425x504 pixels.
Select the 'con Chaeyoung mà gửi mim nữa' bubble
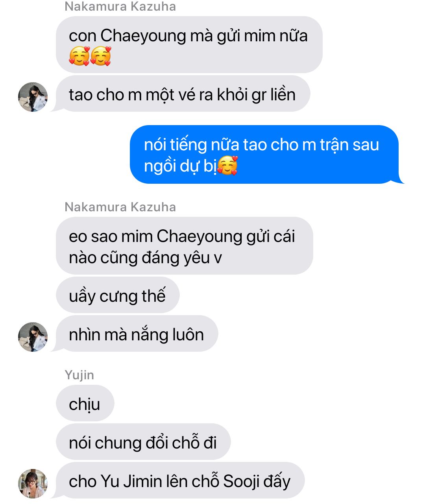189,44
